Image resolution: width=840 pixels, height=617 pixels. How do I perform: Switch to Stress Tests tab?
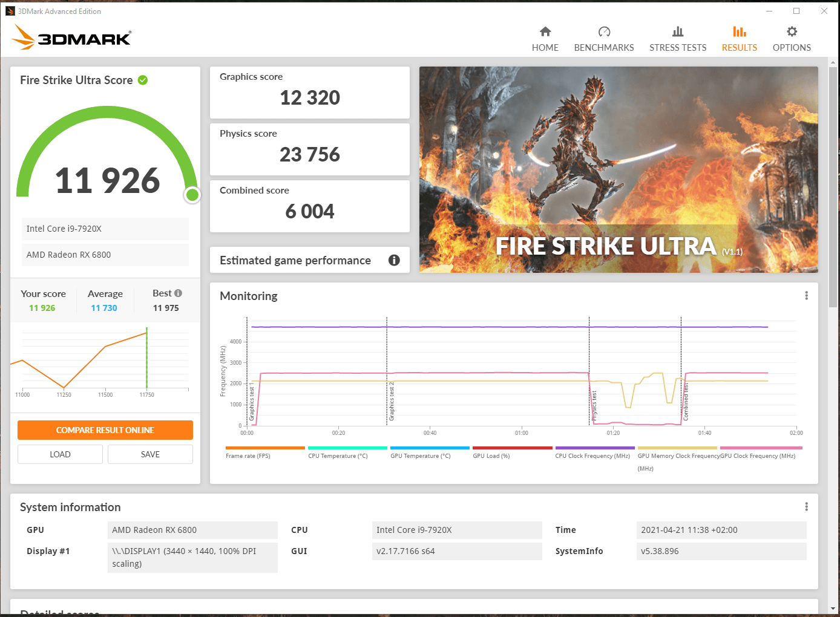click(x=678, y=39)
